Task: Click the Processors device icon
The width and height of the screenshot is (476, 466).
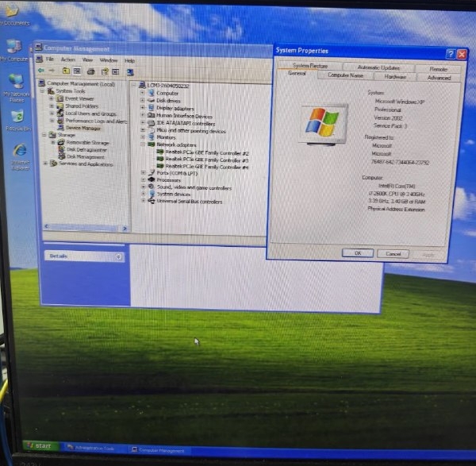Action: [152, 179]
